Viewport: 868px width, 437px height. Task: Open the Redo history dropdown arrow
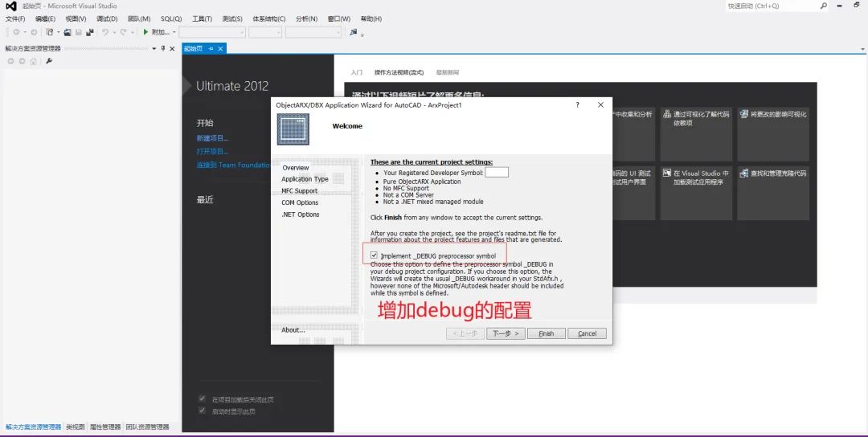[133, 33]
